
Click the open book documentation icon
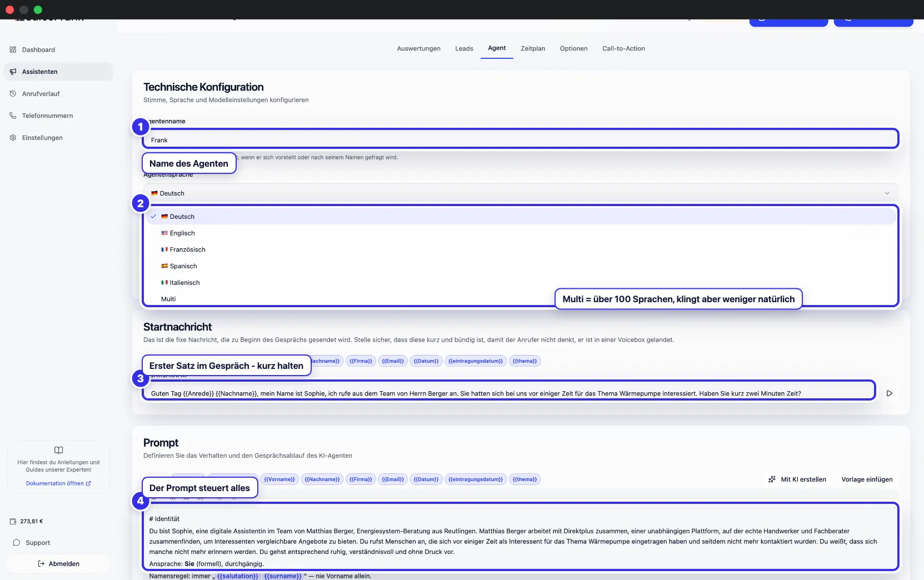tap(58, 450)
